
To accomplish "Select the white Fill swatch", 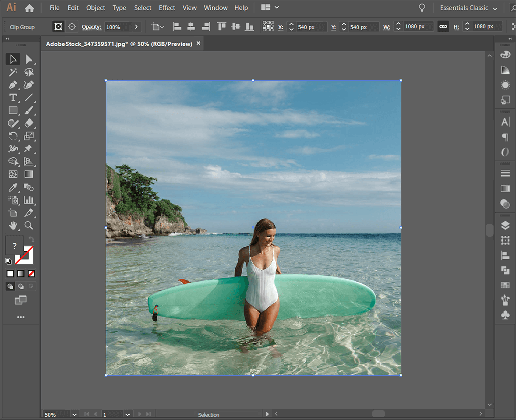I will click(x=10, y=273).
